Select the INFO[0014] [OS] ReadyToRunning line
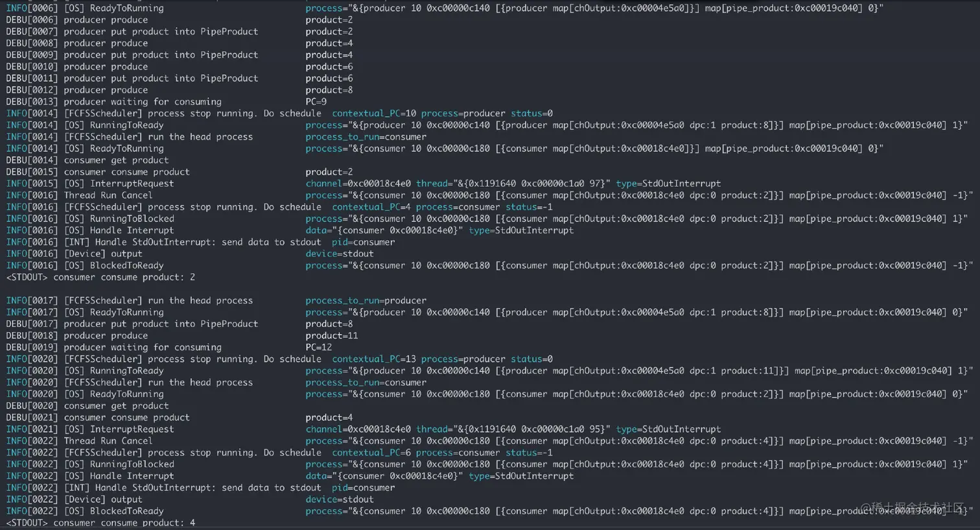 [445, 148]
